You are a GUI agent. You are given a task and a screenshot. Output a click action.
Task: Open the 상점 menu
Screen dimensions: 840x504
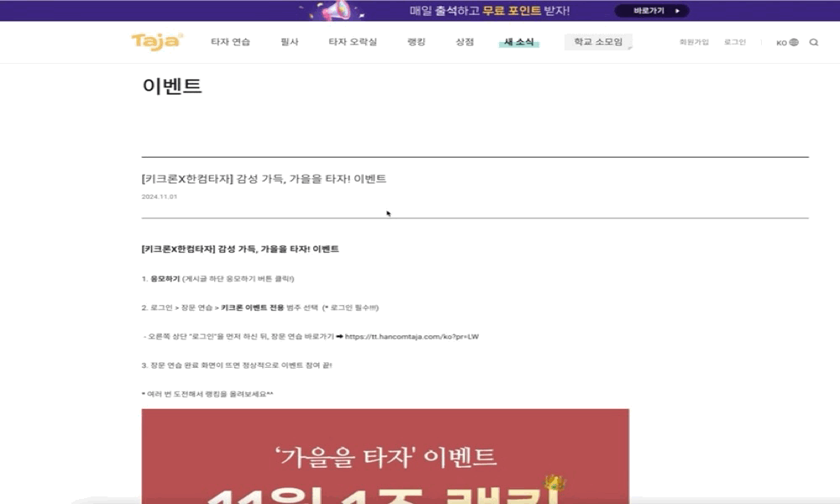465,42
